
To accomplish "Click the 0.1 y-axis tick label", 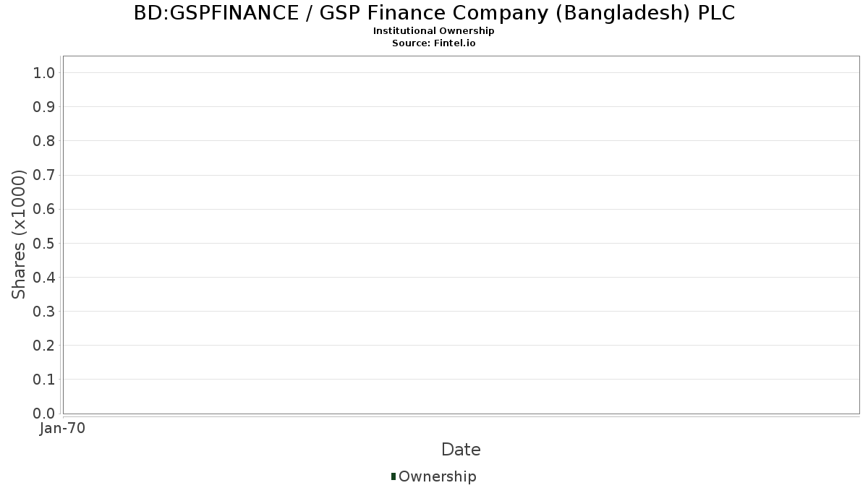I will click(x=44, y=380).
